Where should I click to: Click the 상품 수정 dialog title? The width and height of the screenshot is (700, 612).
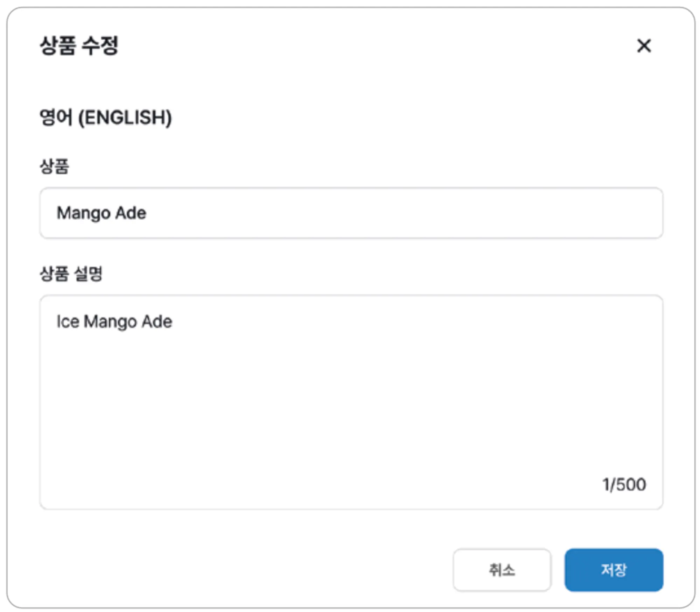click(x=79, y=46)
